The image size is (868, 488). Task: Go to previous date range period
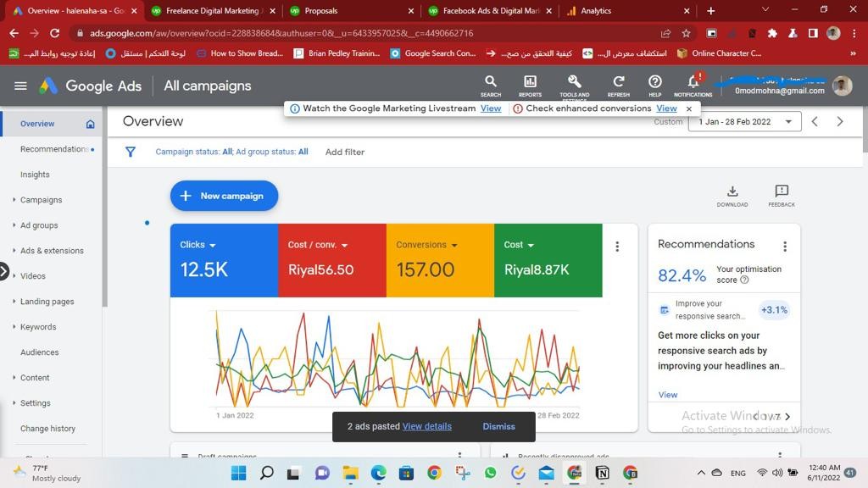[x=815, y=122]
